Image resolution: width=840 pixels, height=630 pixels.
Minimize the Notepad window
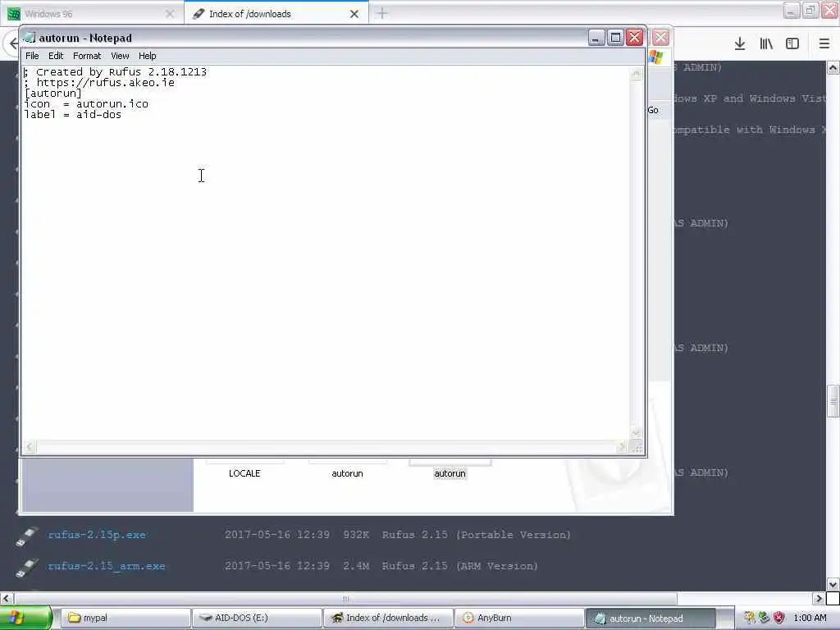click(x=596, y=38)
